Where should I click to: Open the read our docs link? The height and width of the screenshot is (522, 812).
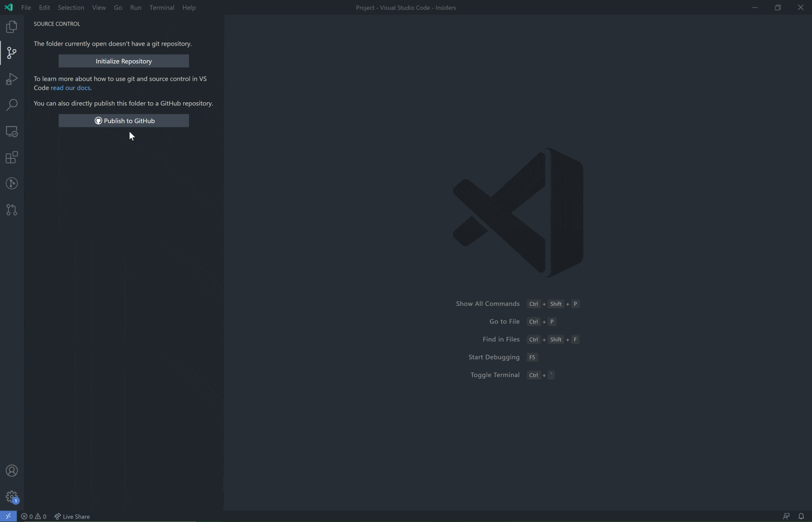tap(70, 88)
